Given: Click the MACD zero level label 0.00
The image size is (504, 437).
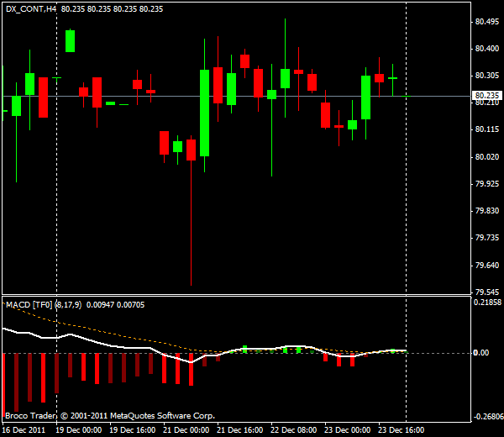Looking at the screenshot, I should coord(481,353).
